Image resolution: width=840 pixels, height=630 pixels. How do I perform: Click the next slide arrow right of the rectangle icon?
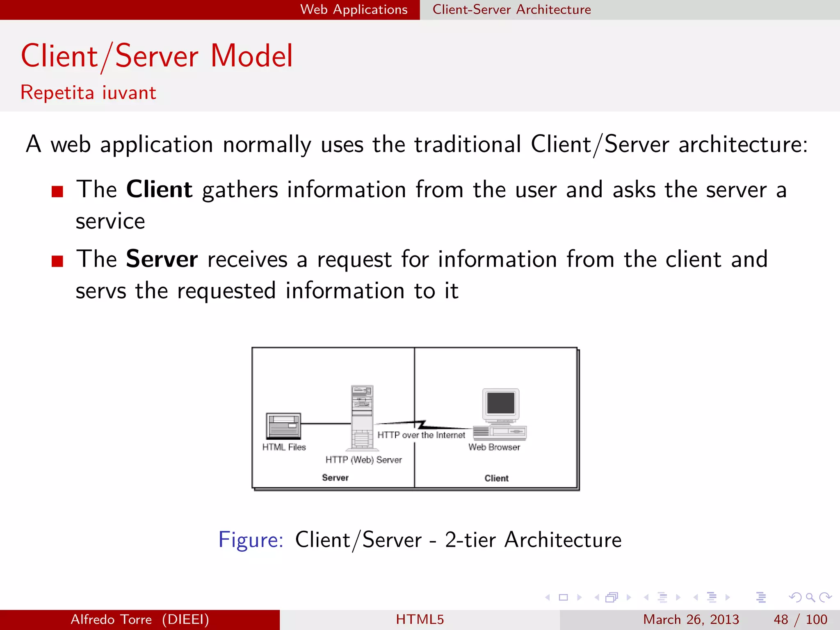tap(580, 598)
